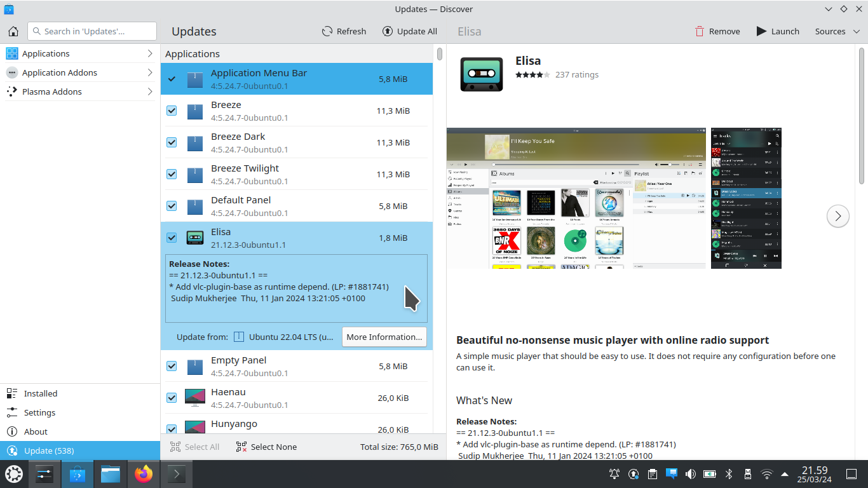Remove the Elisa application
The image size is (868, 488).
coord(717,31)
